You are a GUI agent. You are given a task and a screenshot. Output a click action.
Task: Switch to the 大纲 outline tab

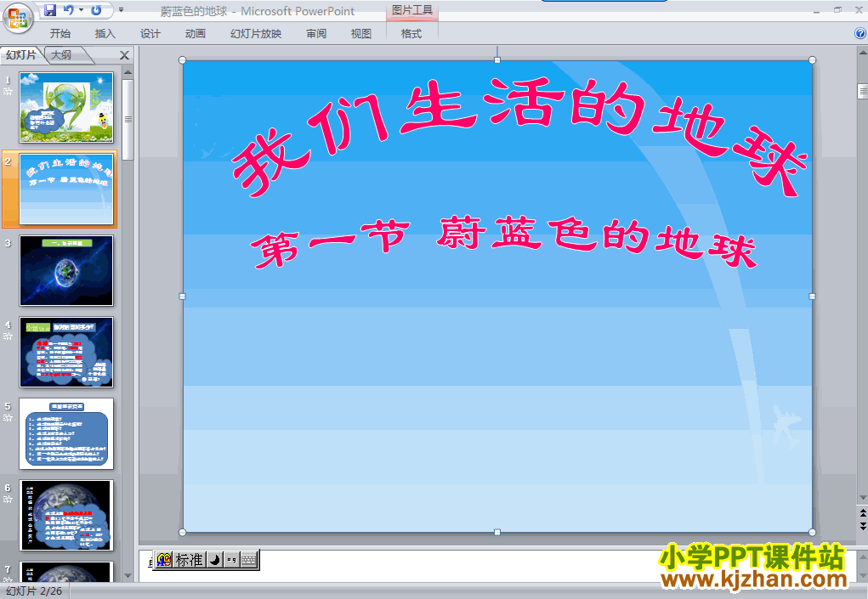(x=61, y=54)
